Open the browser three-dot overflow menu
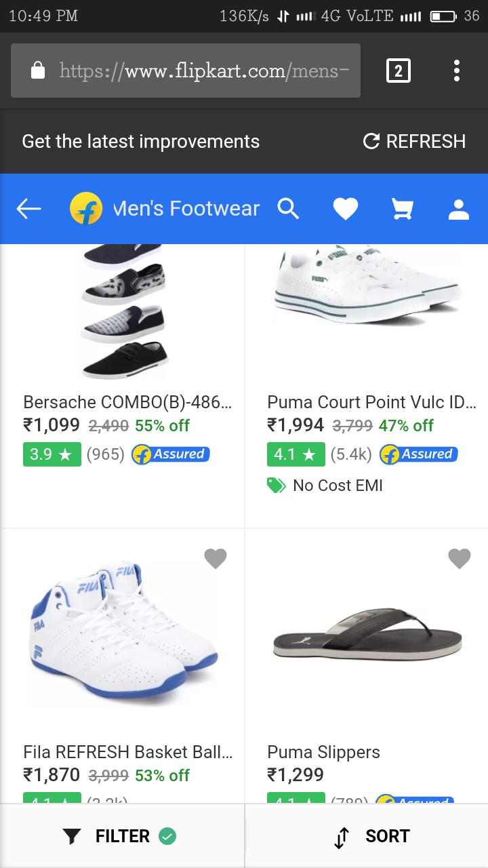This screenshot has width=488, height=868. pos(457,71)
